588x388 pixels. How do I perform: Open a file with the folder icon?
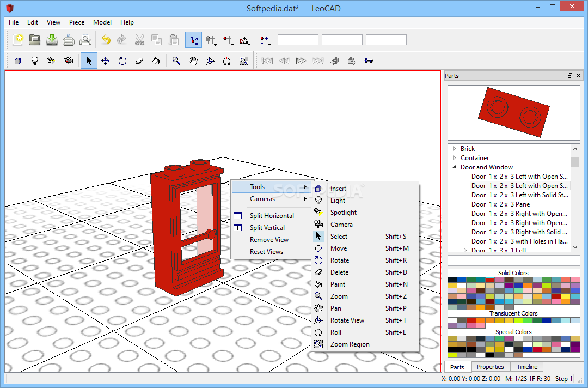click(34, 40)
